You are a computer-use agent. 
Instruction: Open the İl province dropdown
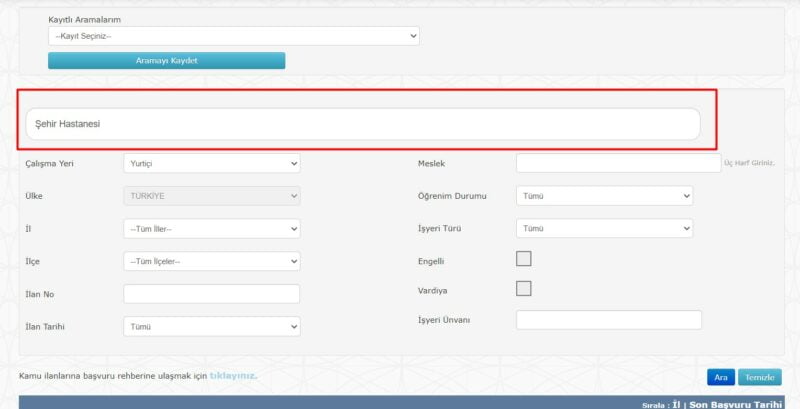(211, 229)
